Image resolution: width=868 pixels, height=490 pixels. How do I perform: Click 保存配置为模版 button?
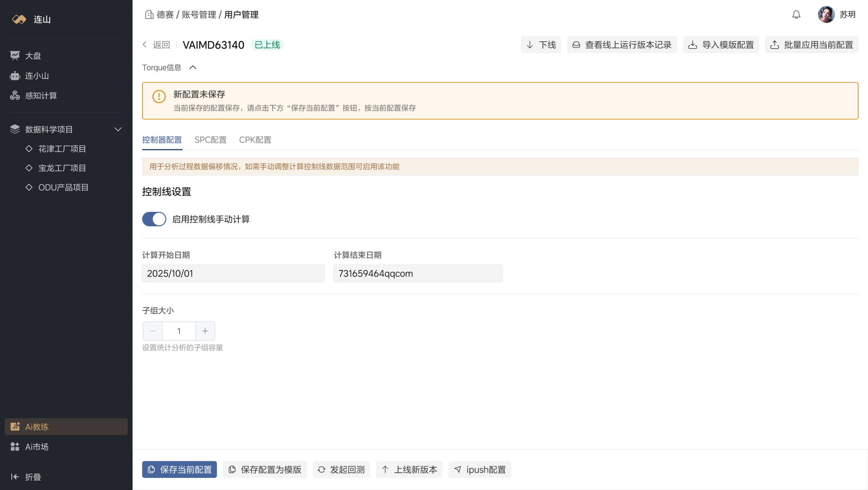pyautogui.click(x=265, y=470)
